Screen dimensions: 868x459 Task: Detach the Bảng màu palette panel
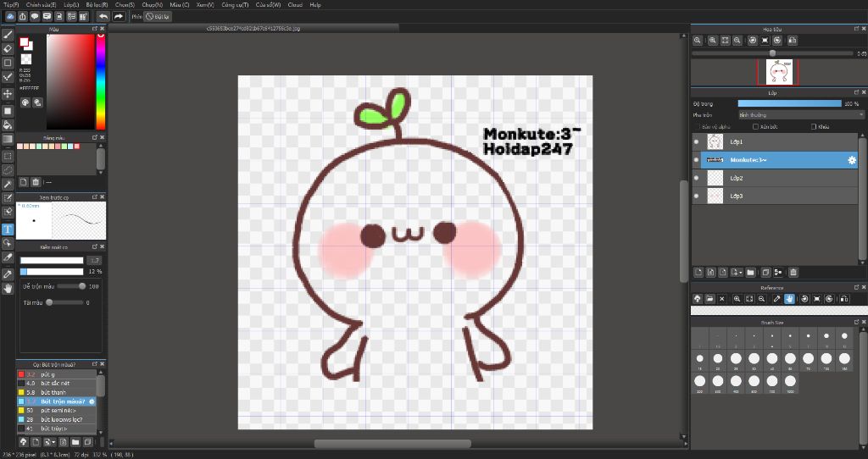pyautogui.click(x=95, y=137)
